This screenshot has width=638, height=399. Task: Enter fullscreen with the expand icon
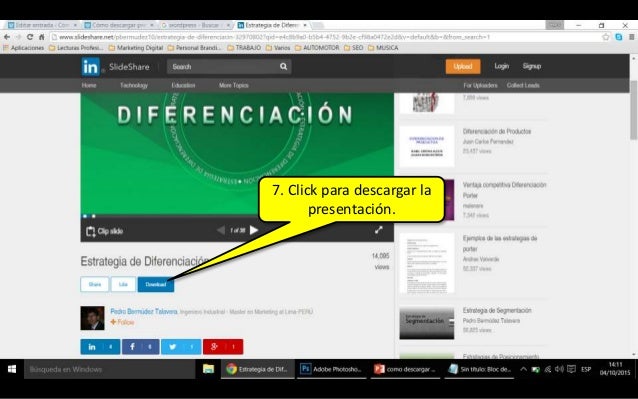378,230
